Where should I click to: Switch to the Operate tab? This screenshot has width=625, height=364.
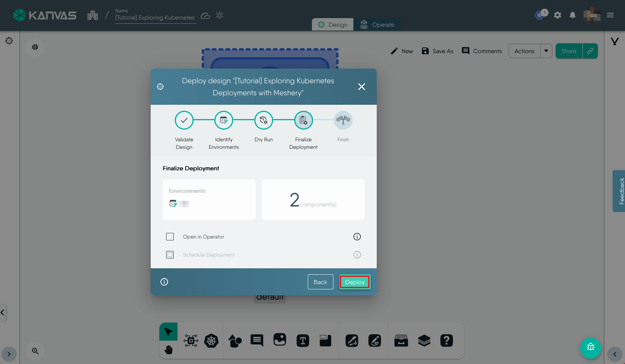(377, 24)
